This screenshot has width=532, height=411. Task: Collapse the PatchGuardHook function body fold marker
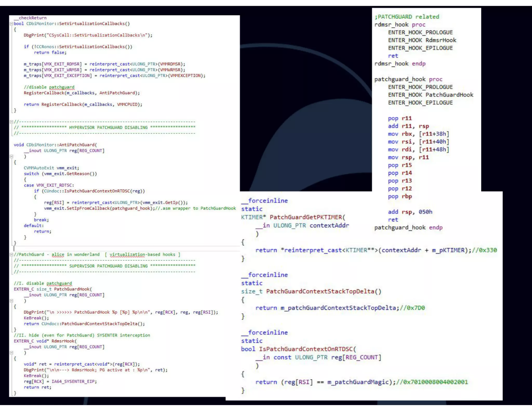(x=11, y=301)
